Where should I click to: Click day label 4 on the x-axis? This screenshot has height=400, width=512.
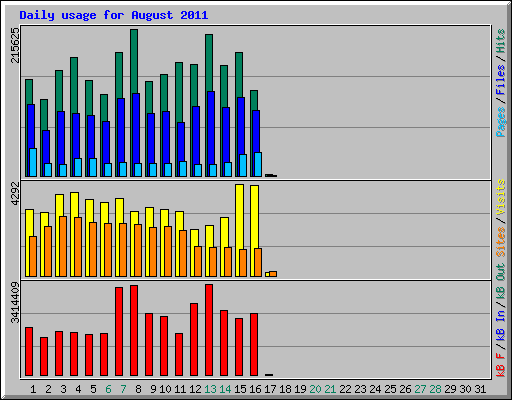pyautogui.click(x=78, y=389)
